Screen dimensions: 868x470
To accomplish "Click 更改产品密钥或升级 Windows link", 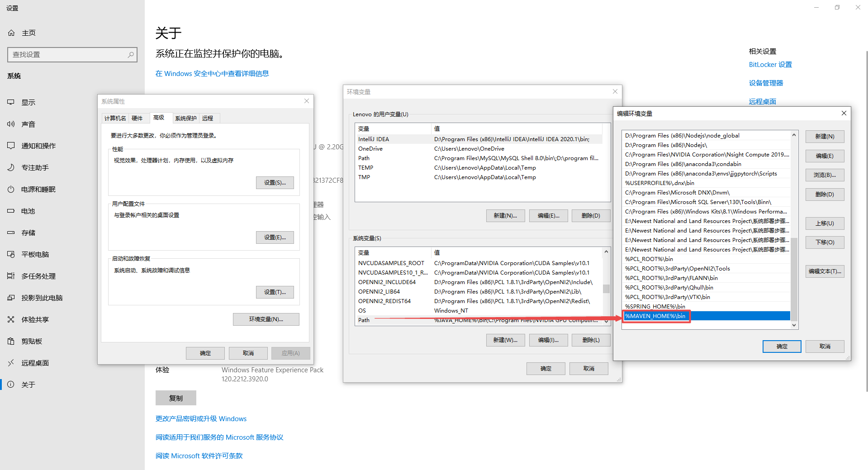I will [200, 418].
